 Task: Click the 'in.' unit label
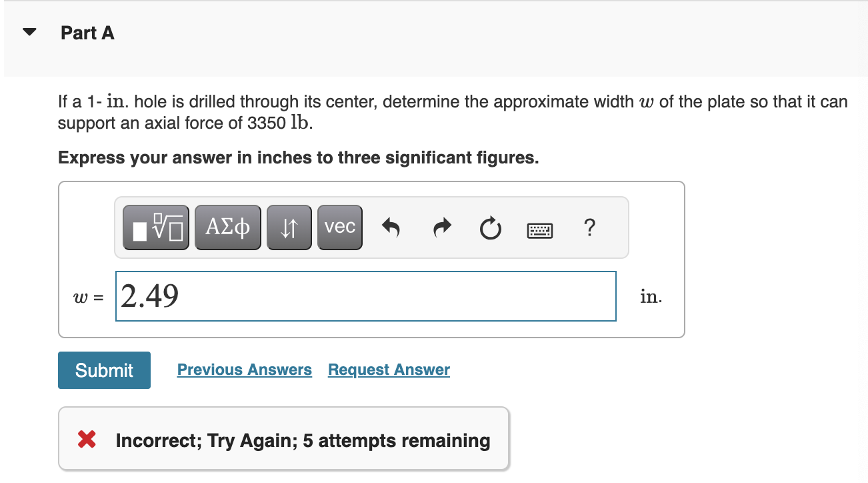(x=651, y=296)
